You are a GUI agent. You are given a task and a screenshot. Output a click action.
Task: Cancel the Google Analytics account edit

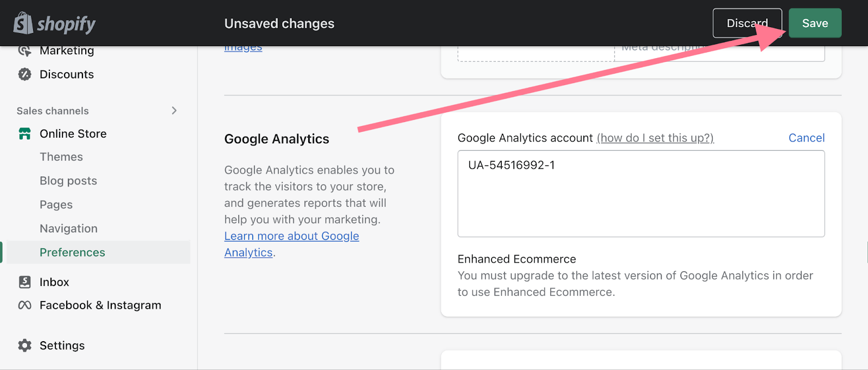click(x=806, y=138)
